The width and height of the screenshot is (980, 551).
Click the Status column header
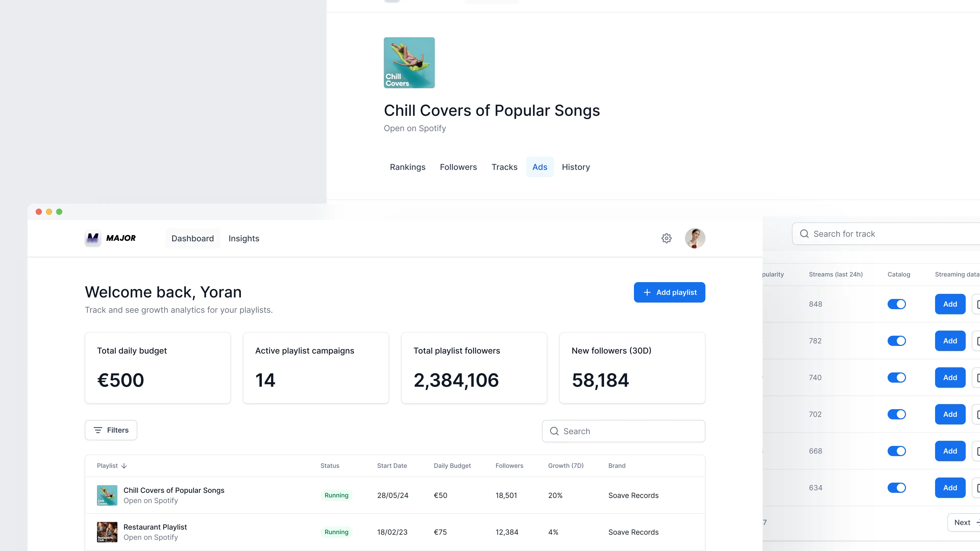pyautogui.click(x=330, y=466)
